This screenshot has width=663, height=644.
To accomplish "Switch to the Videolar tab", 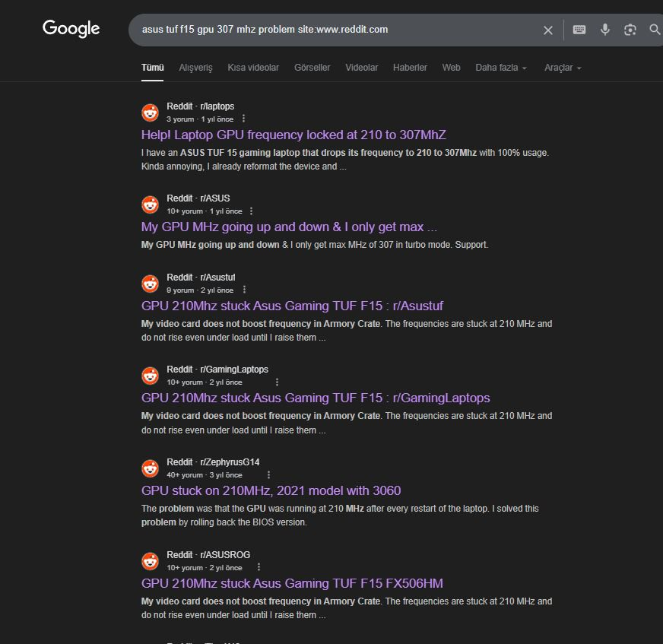I will click(361, 68).
